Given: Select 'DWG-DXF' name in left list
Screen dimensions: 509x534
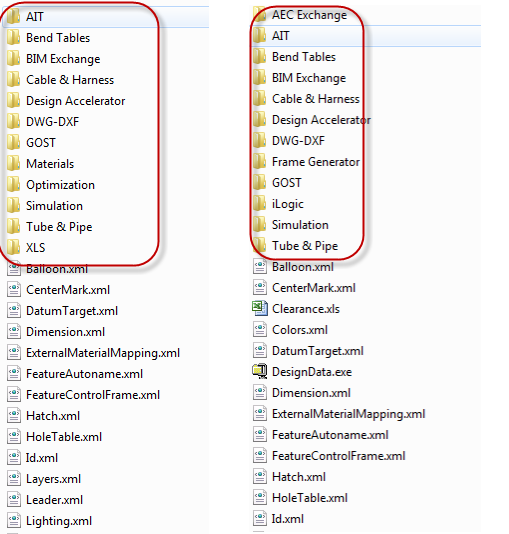Looking at the screenshot, I should (52, 122).
